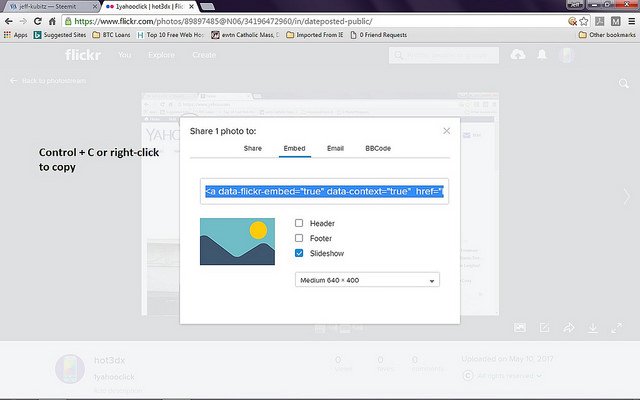
Task: Click the Flickr upload cloud icon
Action: (518, 54)
